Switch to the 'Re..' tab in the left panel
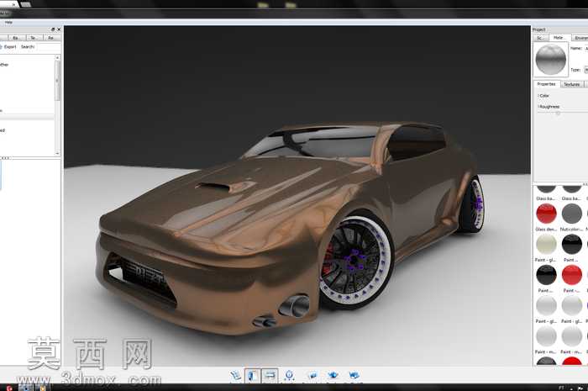Screen dimensions: 588x391 [x=51, y=38]
